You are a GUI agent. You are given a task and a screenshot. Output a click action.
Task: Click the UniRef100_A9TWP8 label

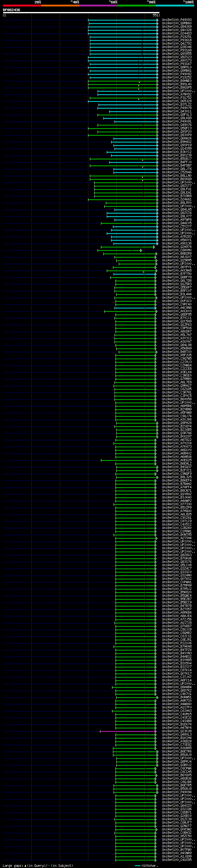click(176, 220)
